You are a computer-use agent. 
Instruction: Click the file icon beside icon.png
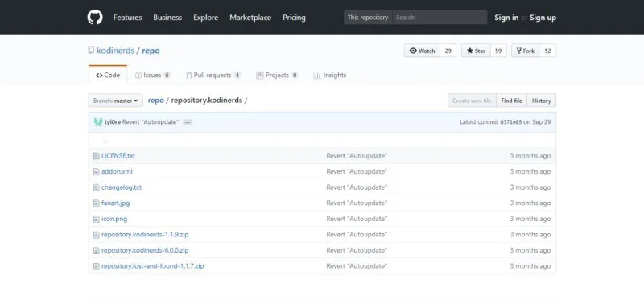96,219
